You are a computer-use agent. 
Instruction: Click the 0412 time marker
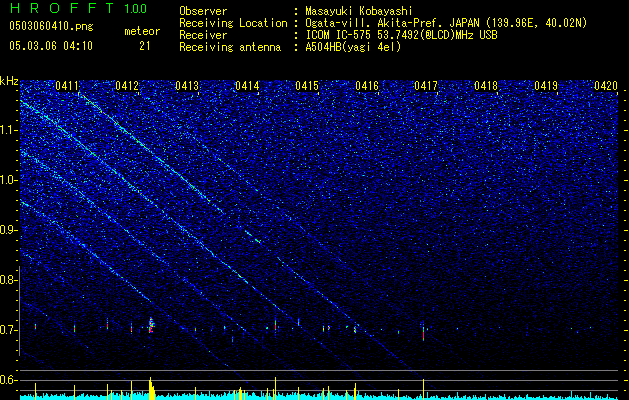pyautogui.click(x=127, y=85)
